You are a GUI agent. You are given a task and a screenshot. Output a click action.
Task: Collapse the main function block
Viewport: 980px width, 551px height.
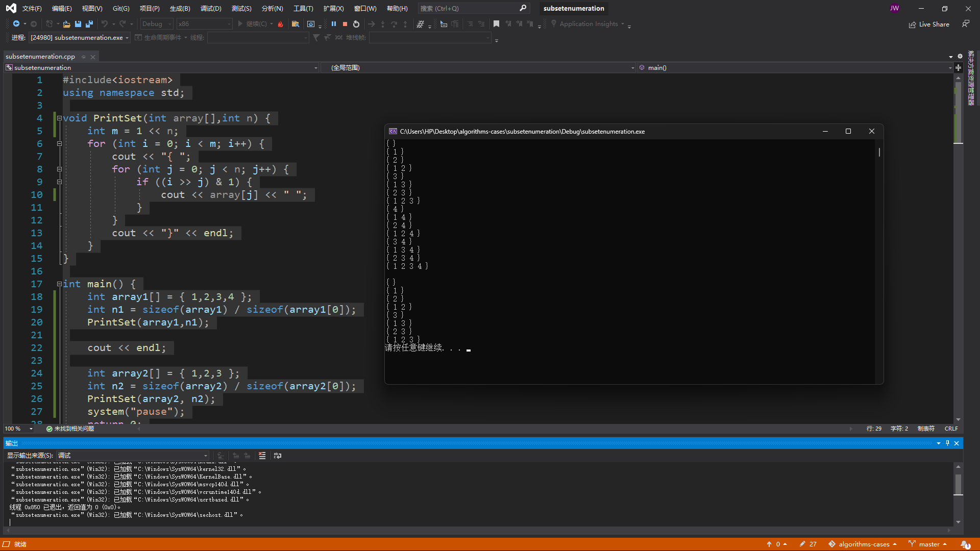point(59,284)
